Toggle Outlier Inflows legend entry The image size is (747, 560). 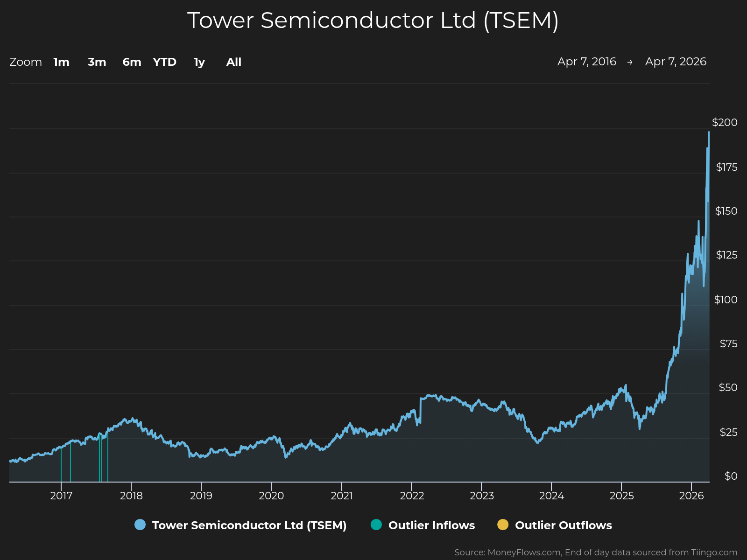423,525
